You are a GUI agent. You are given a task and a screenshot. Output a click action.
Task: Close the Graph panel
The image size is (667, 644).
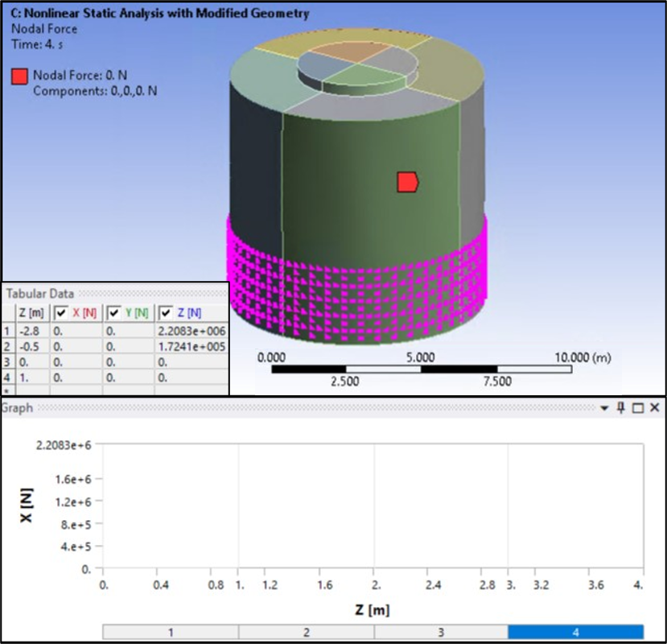[655, 408]
